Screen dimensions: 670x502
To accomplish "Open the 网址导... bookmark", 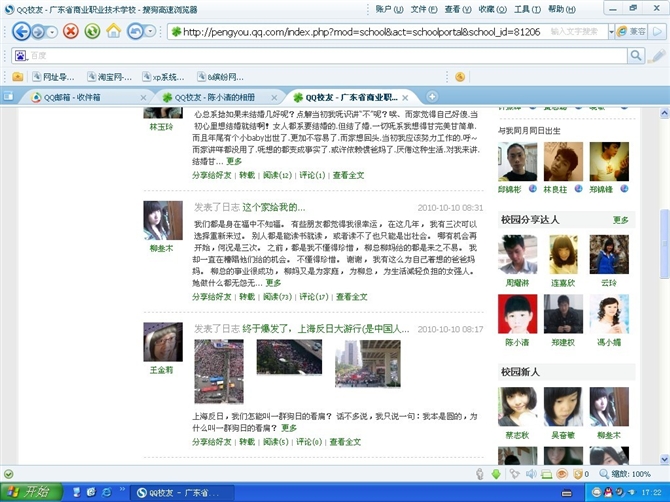I will coord(53,77).
